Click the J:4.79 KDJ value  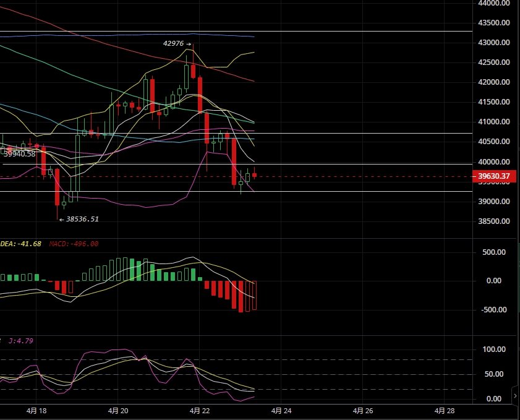coord(20,341)
